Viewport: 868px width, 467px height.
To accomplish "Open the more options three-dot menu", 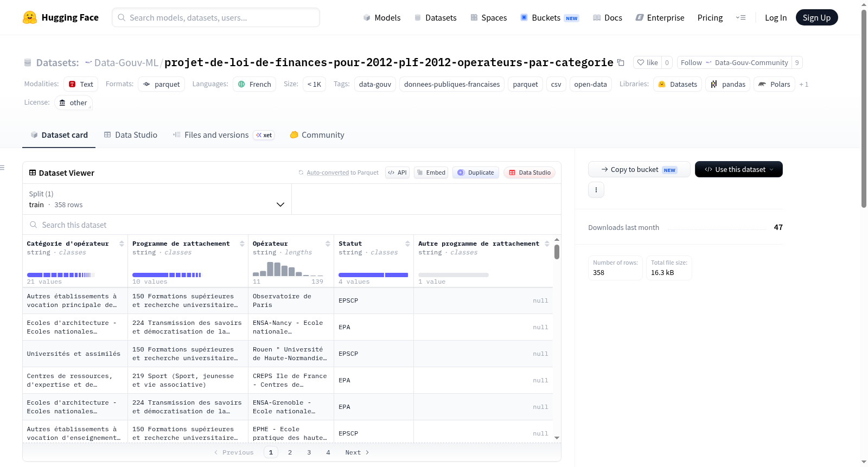I will click(x=596, y=190).
